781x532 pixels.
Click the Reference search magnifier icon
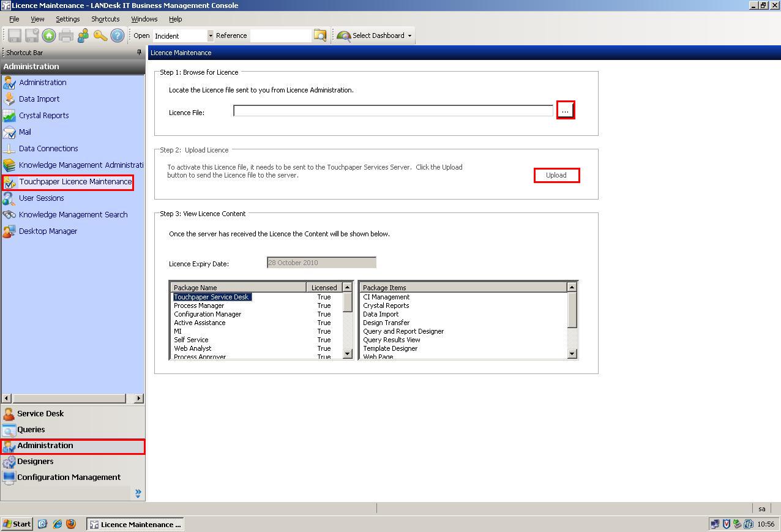click(319, 36)
